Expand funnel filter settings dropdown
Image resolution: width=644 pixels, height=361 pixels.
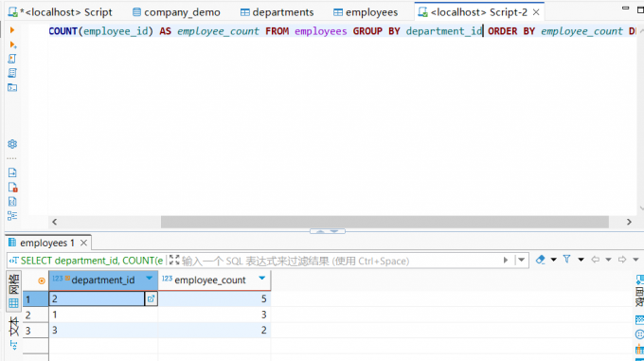tap(581, 260)
